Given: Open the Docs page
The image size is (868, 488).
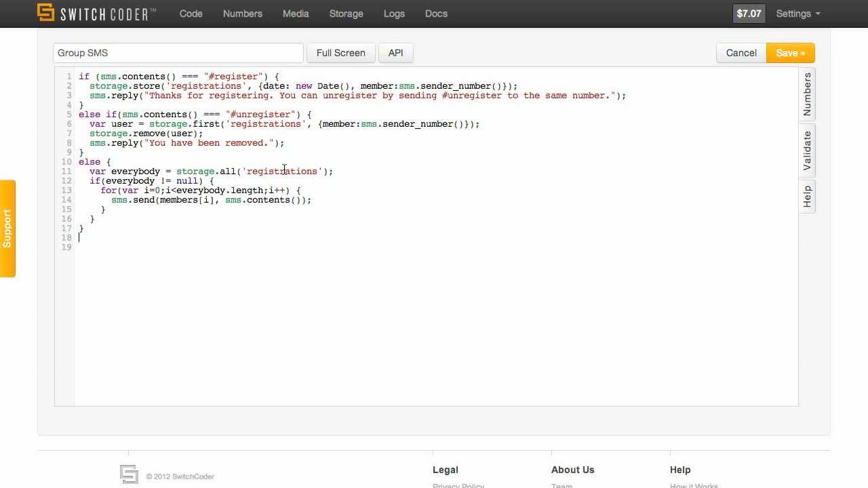Looking at the screenshot, I should 436,14.
